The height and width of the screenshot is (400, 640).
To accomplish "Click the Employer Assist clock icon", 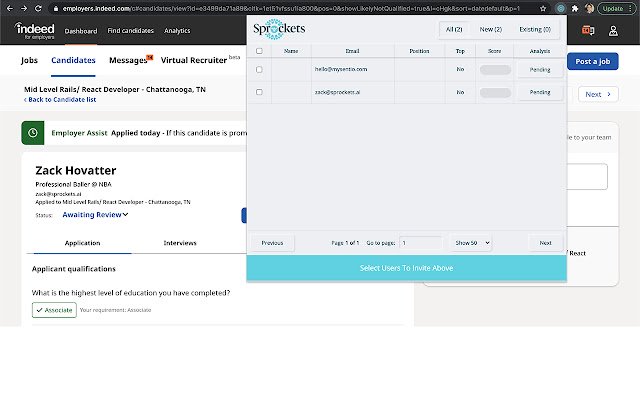I will point(33,133).
